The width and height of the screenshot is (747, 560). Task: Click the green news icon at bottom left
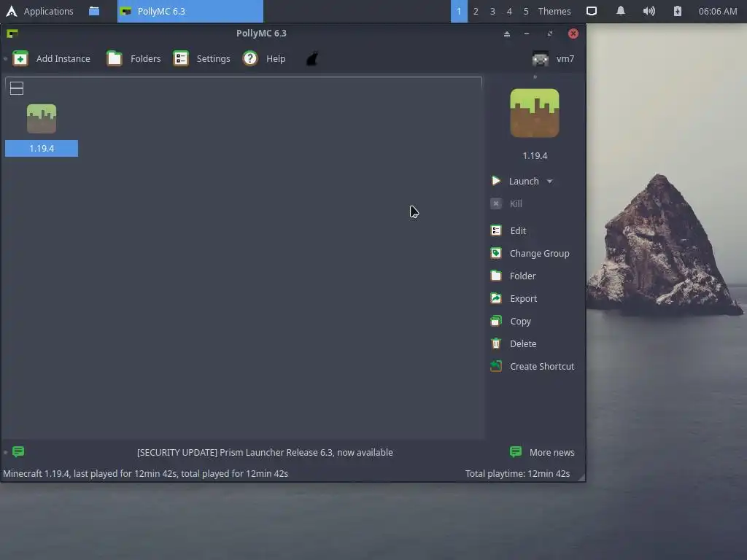point(18,451)
